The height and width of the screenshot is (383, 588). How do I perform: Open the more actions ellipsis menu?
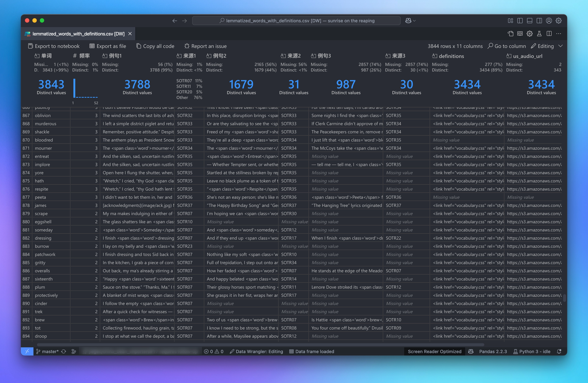[x=559, y=34]
